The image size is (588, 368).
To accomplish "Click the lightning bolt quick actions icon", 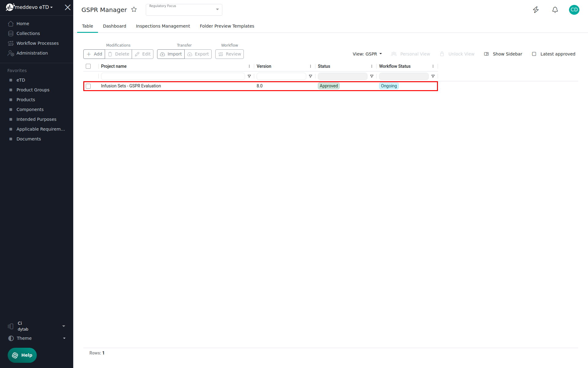I will click(x=536, y=10).
